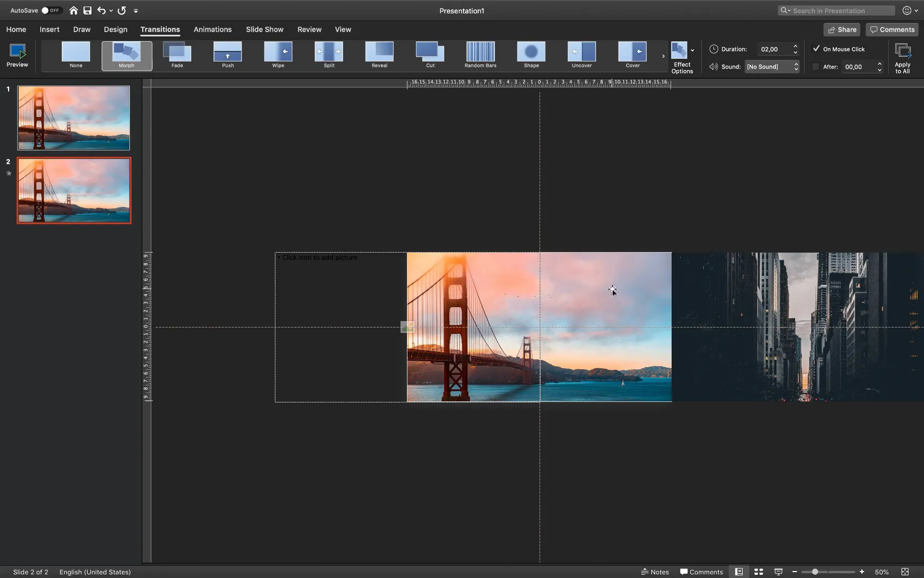Open the Design tab
Image resolution: width=924 pixels, height=578 pixels.
click(x=115, y=29)
